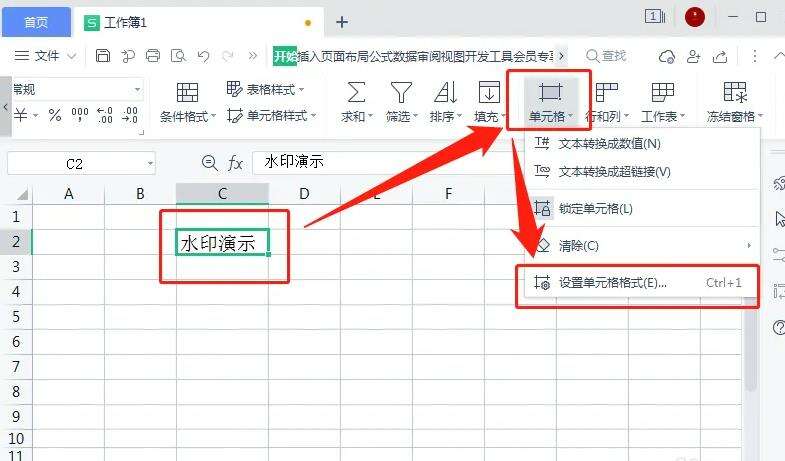Apply percent style format

click(55, 115)
